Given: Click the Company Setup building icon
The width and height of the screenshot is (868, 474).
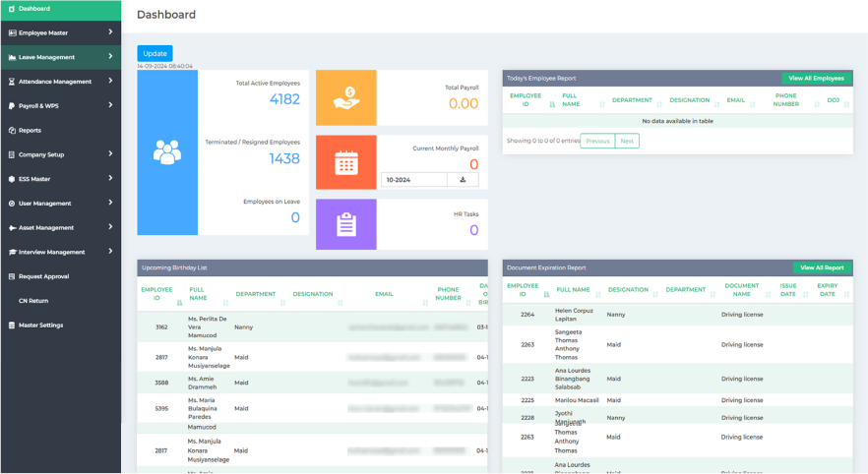Looking at the screenshot, I should pyautogui.click(x=12, y=154).
